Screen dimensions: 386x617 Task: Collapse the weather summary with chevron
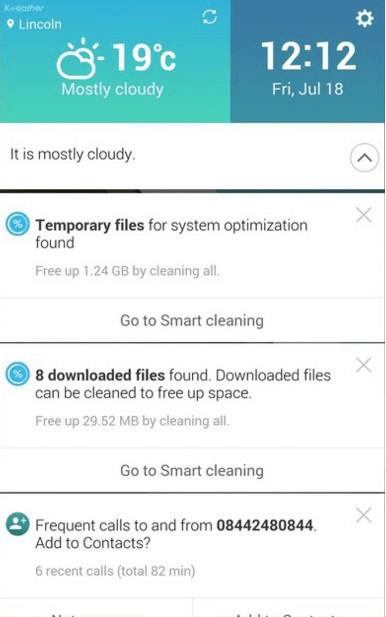[x=364, y=158]
